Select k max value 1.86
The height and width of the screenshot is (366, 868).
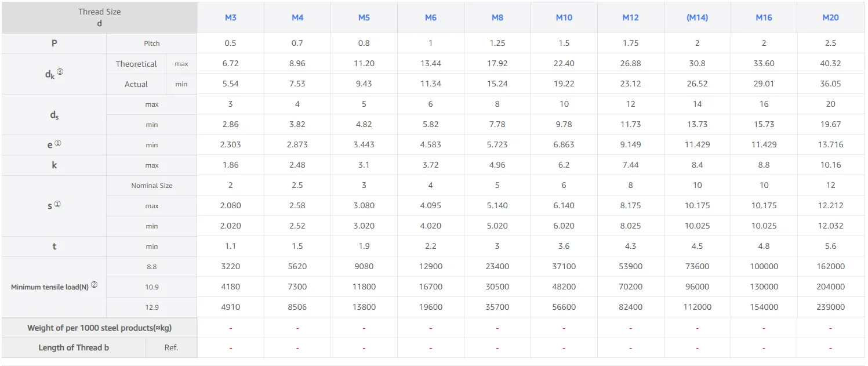(231, 165)
